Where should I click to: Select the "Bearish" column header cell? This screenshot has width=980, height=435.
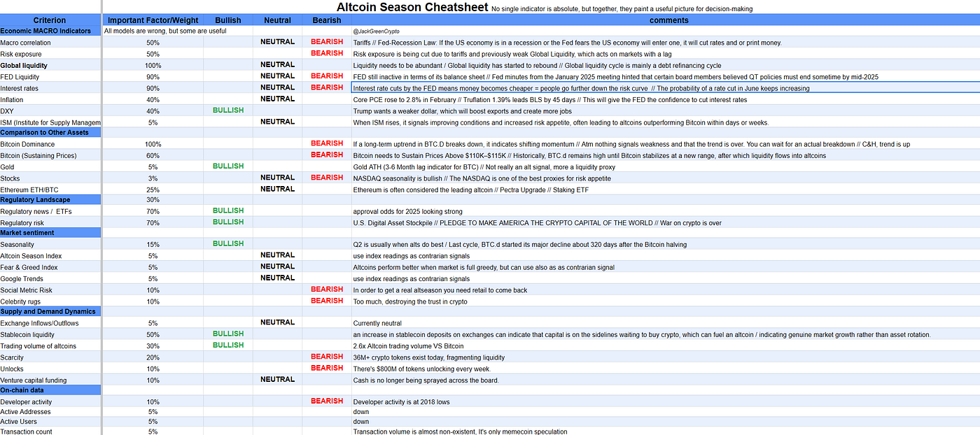click(x=327, y=20)
